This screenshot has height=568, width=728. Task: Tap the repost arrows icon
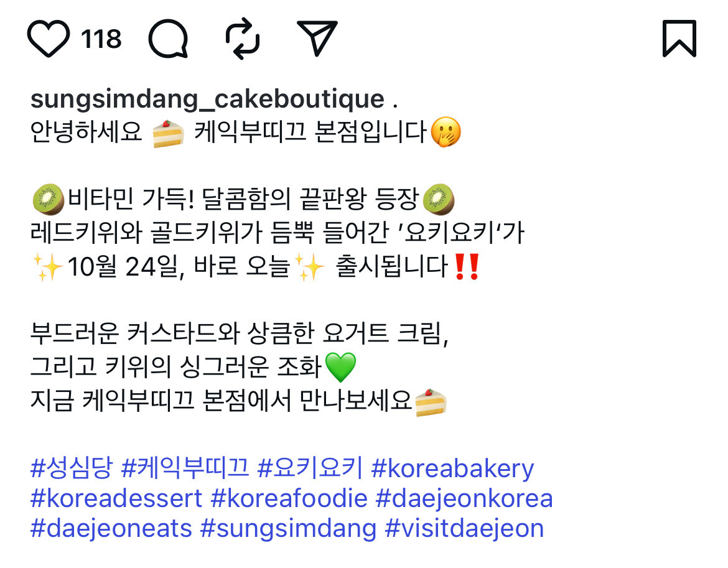[243, 39]
